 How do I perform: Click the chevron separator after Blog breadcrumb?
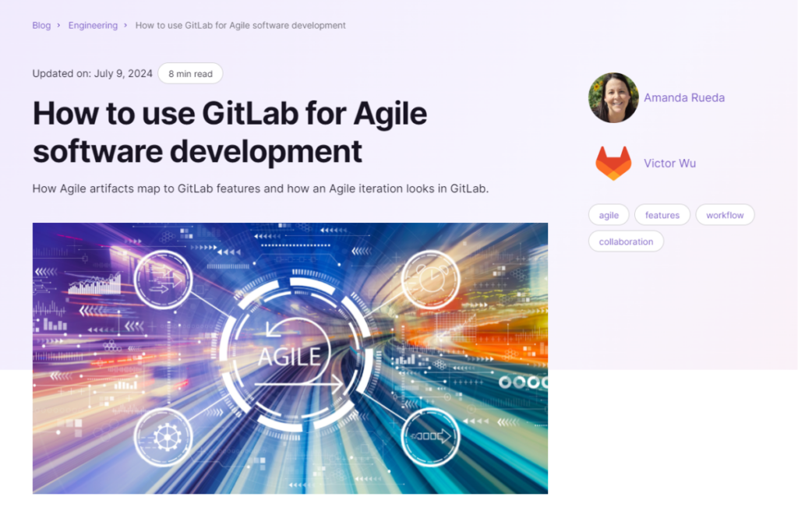tap(57, 25)
